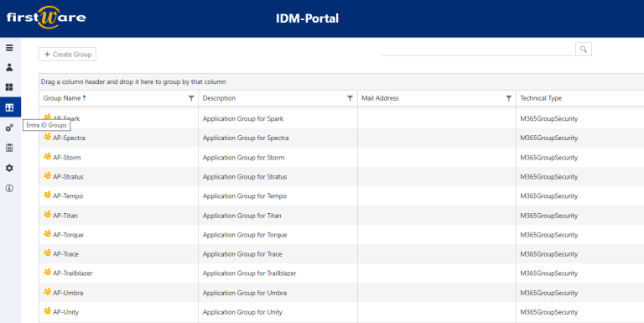Select the AP-Spectra group row
Image resolution: width=644 pixels, height=323 pixels.
click(x=341, y=138)
